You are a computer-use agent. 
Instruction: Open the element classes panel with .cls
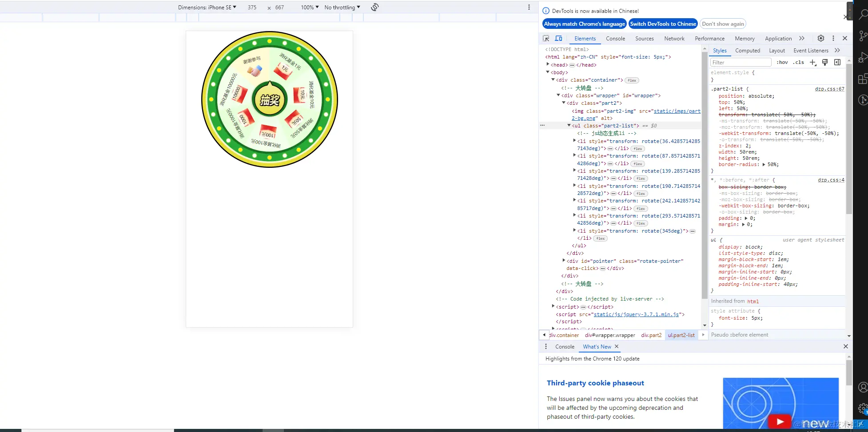click(x=798, y=62)
